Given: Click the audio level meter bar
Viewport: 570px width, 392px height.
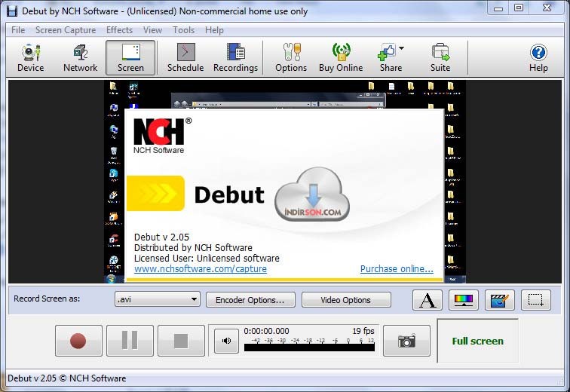Looking at the screenshot, I should point(309,348).
